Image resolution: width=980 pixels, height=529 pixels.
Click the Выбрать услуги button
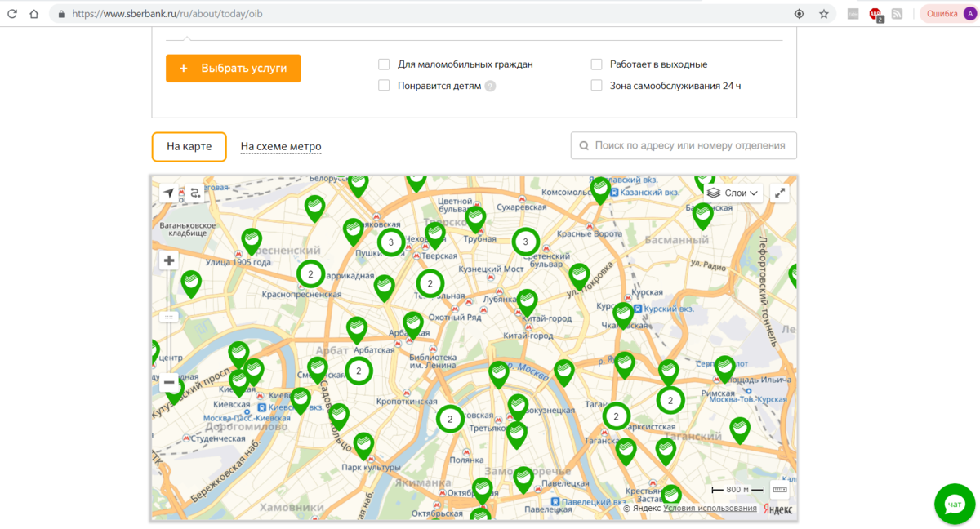coord(234,69)
